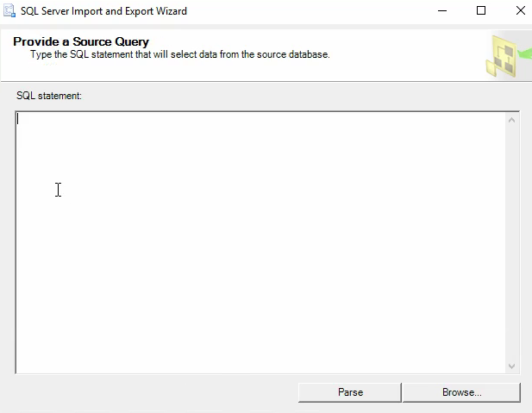The height and width of the screenshot is (413, 532).
Task: Close the SQL Server Import and Export Wizard
Action: pyautogui.click(x=521, y=10)
